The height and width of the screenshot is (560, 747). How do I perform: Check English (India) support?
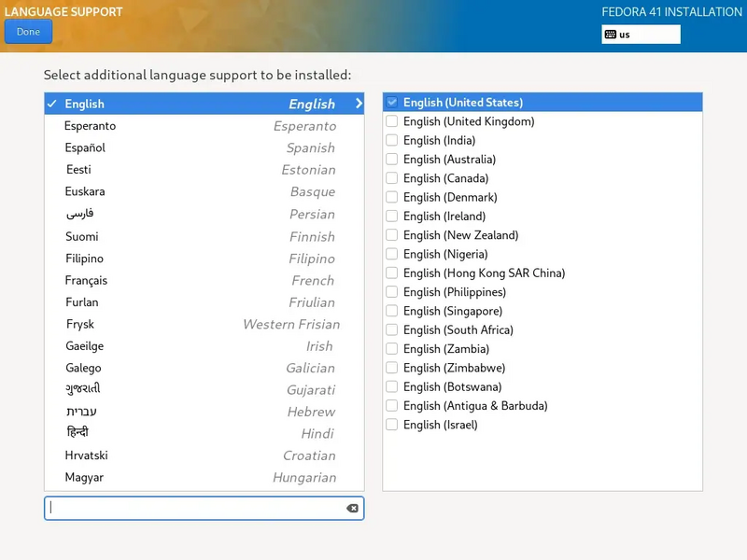coord(391,140)
